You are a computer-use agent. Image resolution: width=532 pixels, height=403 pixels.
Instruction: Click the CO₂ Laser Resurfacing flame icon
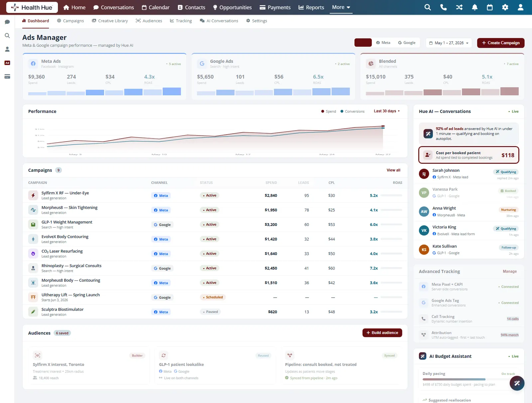pyautogui.click(x=33, y=253)
